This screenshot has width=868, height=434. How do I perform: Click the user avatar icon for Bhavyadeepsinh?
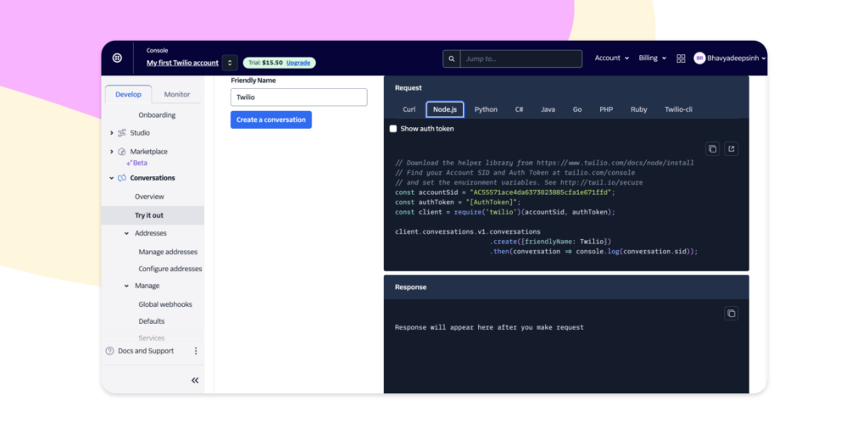[699, 58]
